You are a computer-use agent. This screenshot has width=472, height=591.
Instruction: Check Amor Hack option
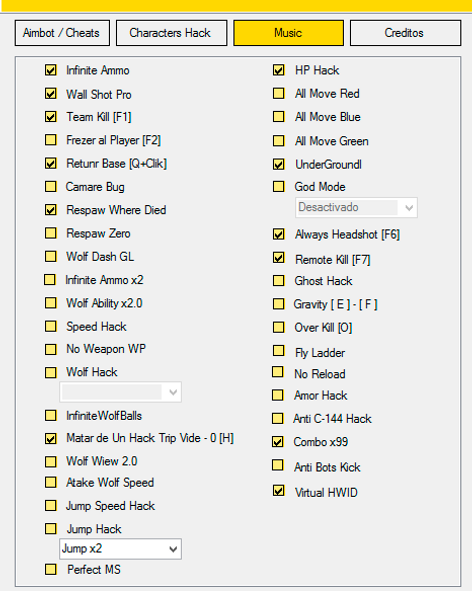[278, 395]
